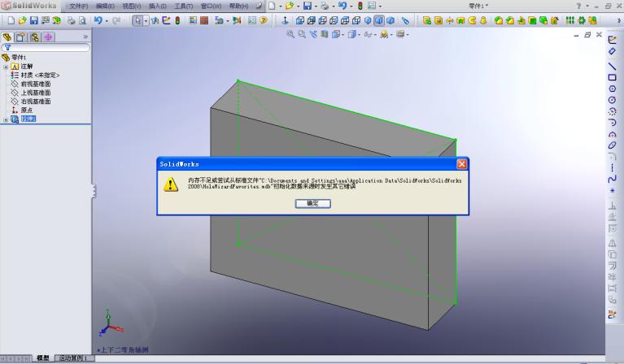Open the 工具(T) menu
The height and width of the screenshot is (364, 624).
(184, 6)
